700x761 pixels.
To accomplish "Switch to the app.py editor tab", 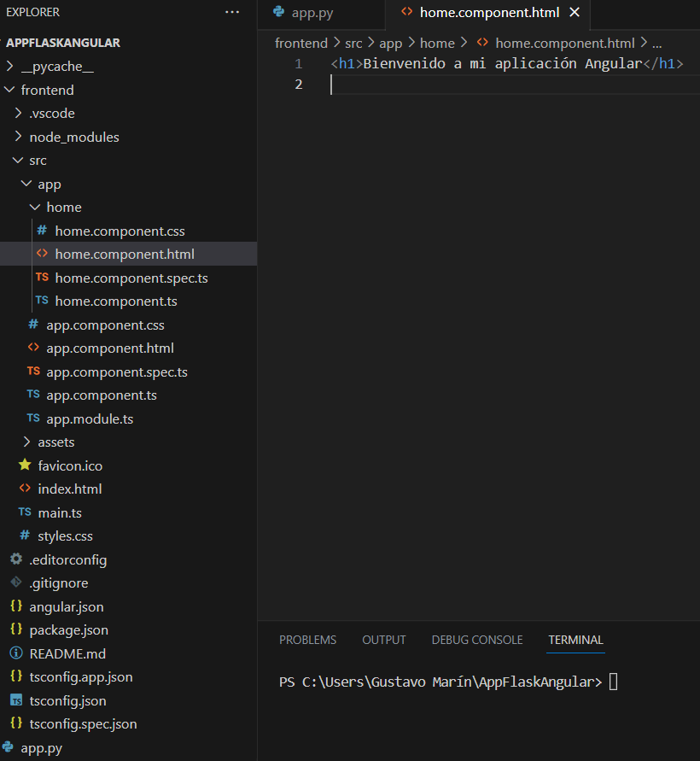I will coord(322,14).
